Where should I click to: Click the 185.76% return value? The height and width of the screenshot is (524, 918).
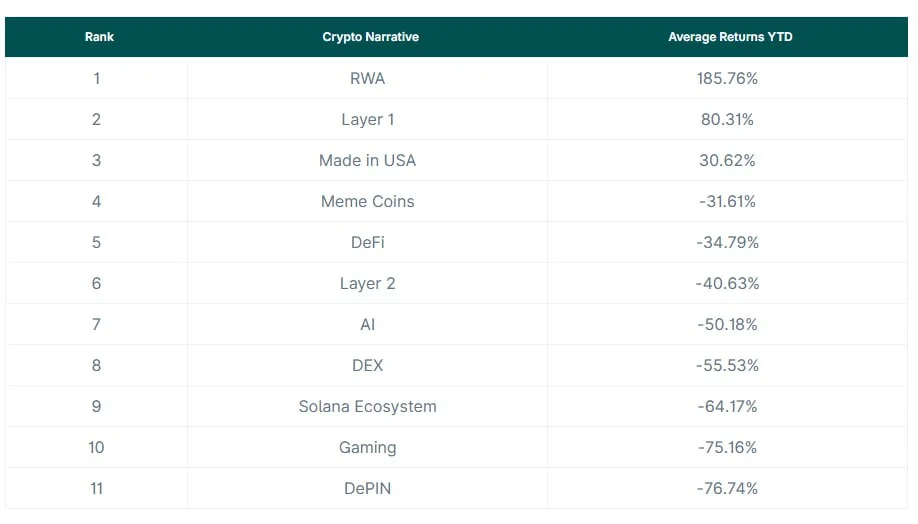click(x=727, y=78)
